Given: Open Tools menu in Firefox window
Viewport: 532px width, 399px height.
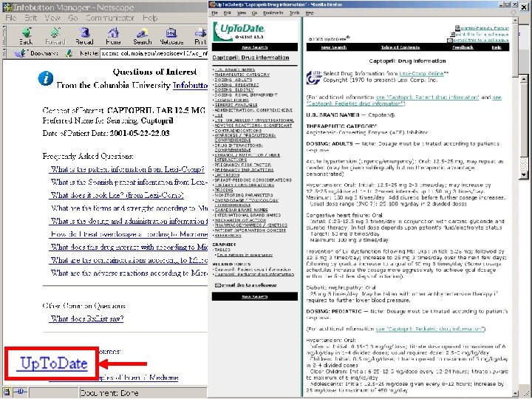Looking at the screenshot, I should [295, 13].
